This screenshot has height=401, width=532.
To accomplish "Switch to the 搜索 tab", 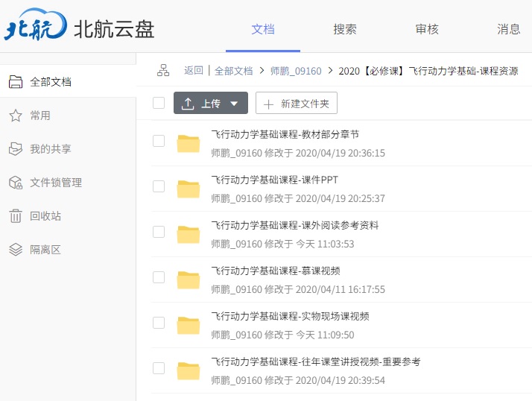I will click(x=344, y=29).
